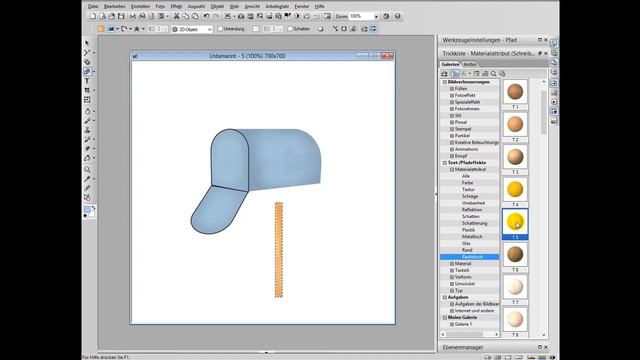Select the Realistisch category row
The width and height of the screenshot is (640, 360).
click(469, 257)
